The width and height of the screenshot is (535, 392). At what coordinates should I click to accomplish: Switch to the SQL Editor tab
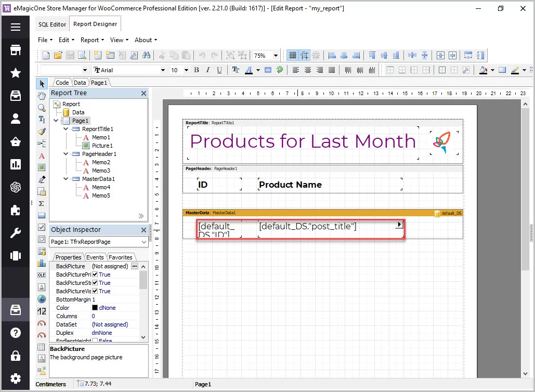pyautogui.click(x=52, y=24)
